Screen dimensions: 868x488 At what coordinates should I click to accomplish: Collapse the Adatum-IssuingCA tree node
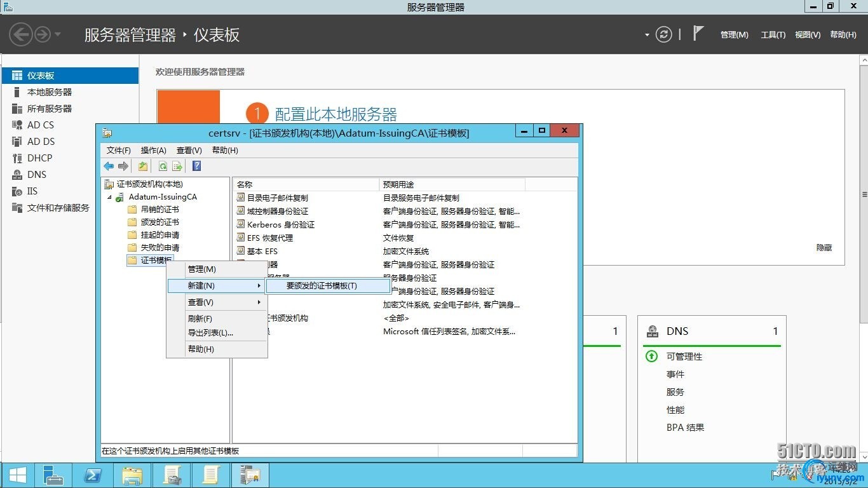[109, 197]
